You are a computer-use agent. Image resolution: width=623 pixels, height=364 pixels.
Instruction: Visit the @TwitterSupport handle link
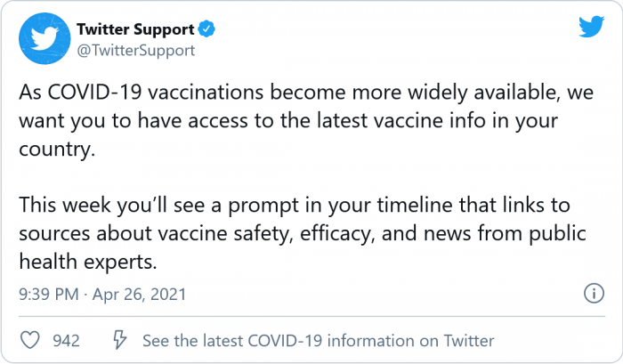[x=135, y=50]
